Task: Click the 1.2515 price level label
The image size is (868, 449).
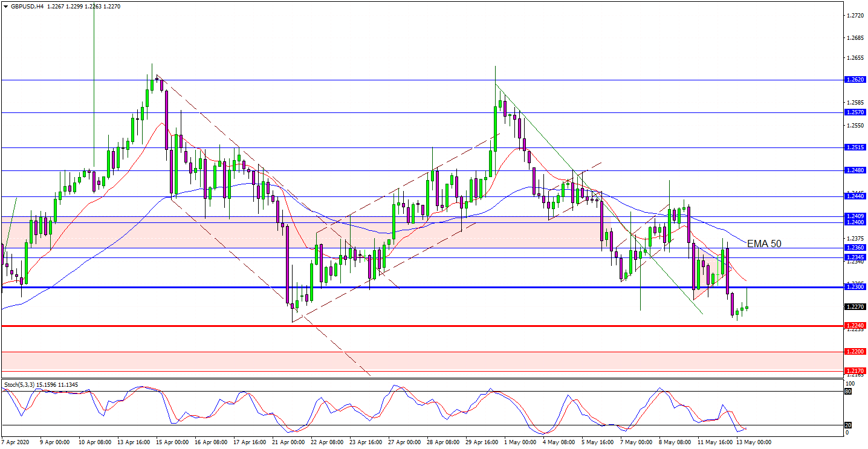Action: tap(854, 147)
